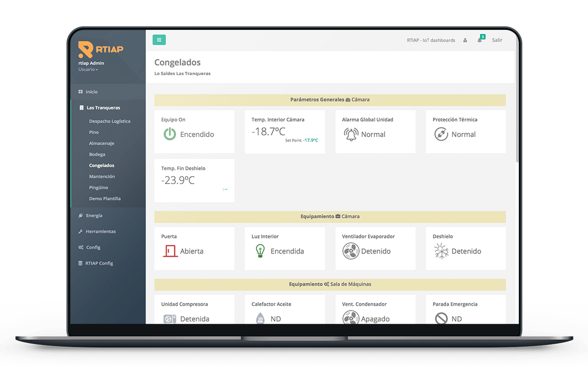Click the red door icon under Puerta

tap(170, 251)
